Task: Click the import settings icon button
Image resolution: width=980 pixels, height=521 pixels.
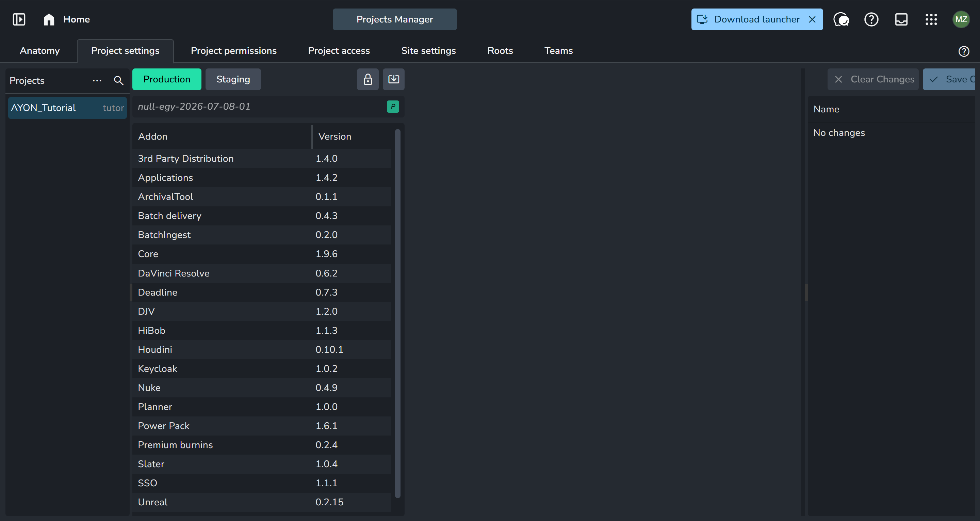Action: tap(393, 79)
